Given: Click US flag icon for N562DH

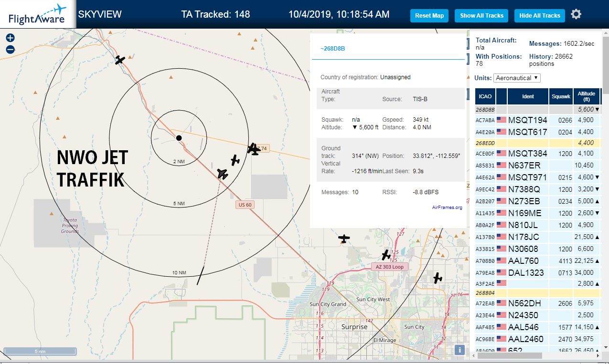Looking at the screenshot, I should [501, 303].
